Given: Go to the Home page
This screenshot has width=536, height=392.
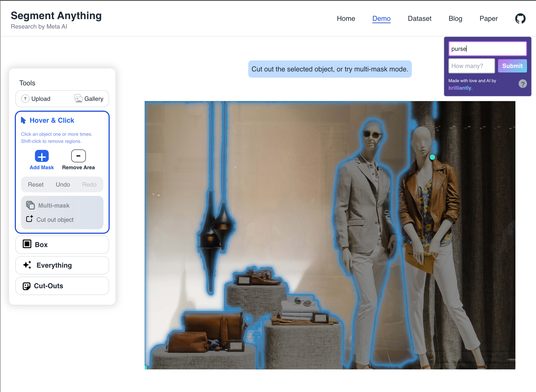Looking at the screenshot, I should pos(346,18).
